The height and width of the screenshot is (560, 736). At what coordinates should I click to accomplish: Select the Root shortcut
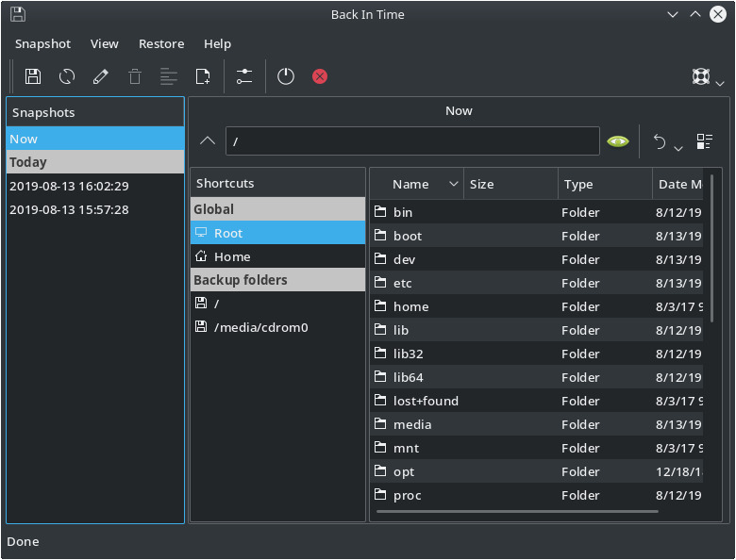277,233
